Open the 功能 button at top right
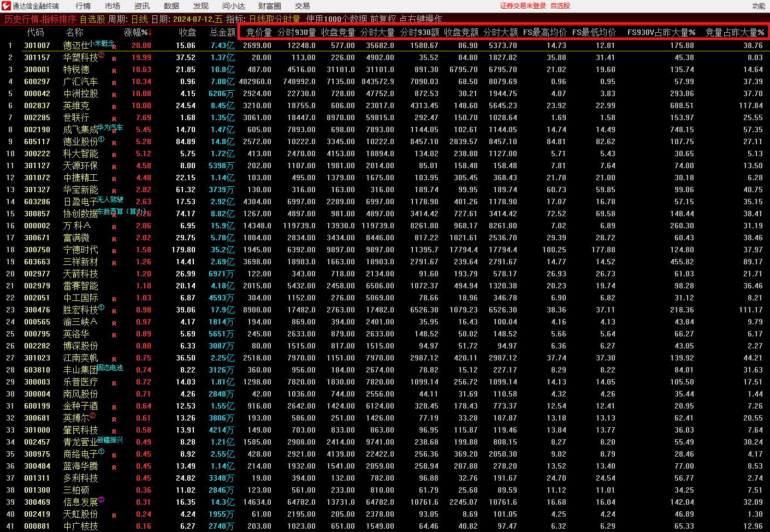Screen dimensions: 770x532 click(x=759, y=6)
